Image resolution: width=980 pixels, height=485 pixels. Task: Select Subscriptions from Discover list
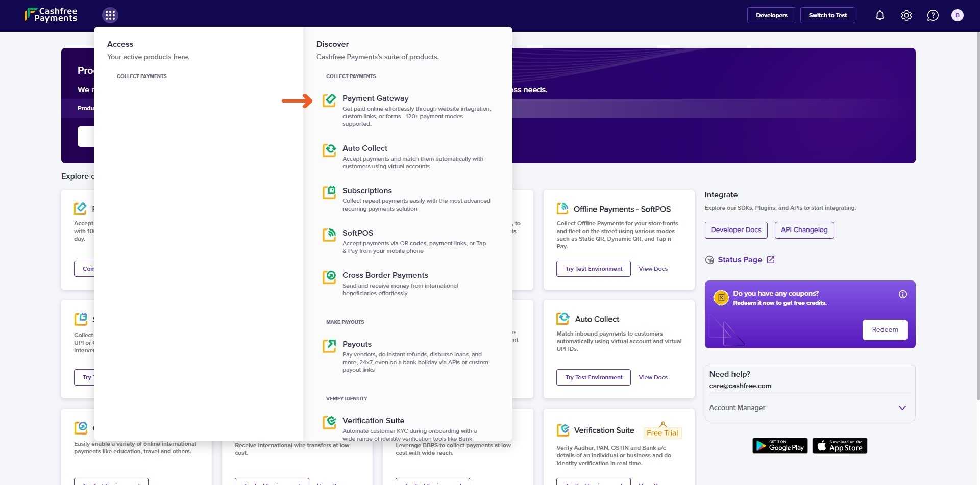[x=367, y=191]
